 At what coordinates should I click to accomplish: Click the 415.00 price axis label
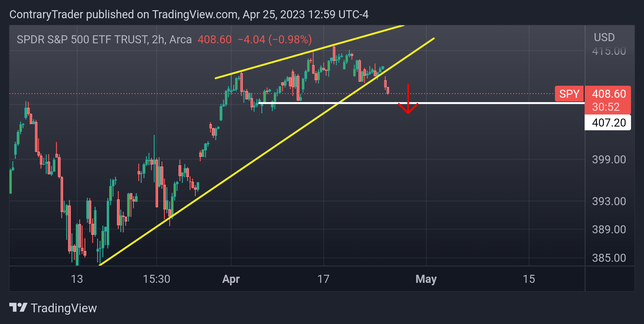(609, 51)
